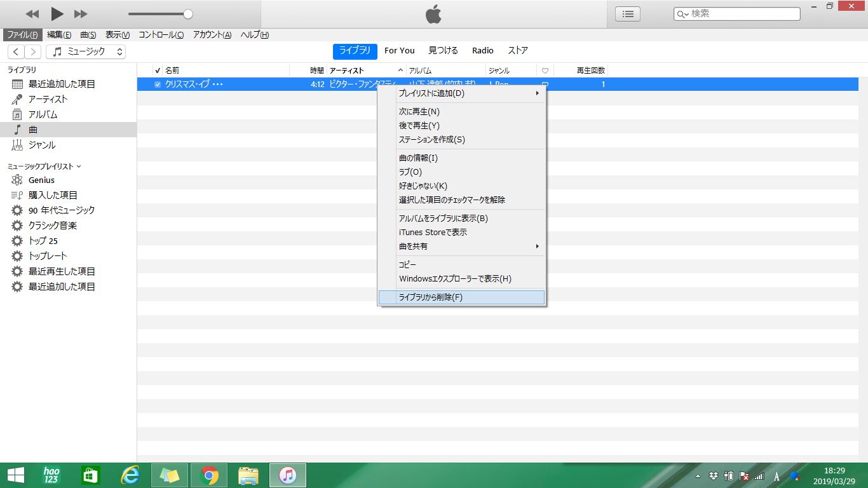Open the アカウント(A) menu

pyautogui.click(x=212, y=35)
